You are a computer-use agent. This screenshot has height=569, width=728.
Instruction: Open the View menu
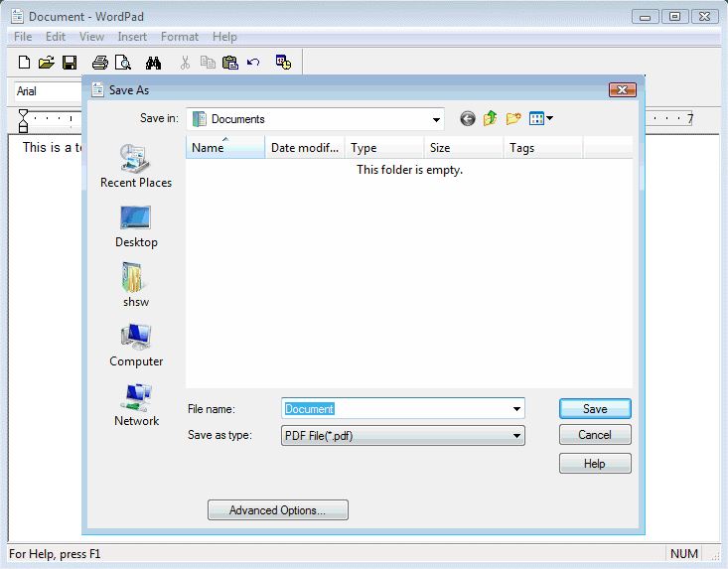[x=91, y=37]
